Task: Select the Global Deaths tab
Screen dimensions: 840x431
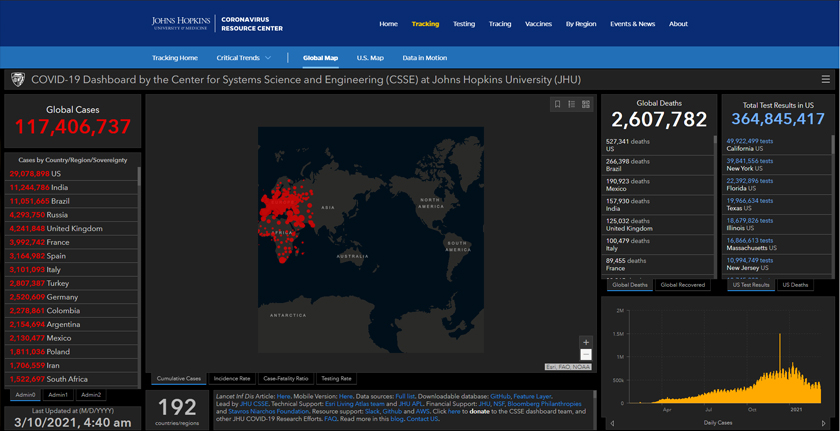Action: (x=629, y=285)
